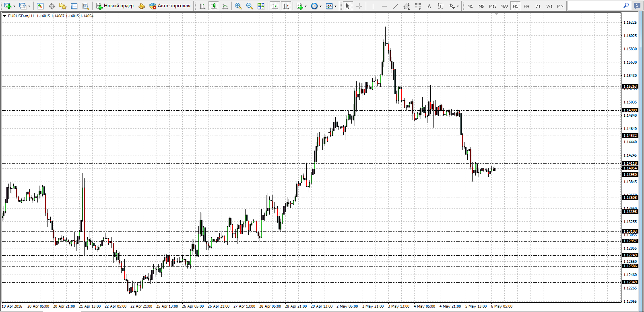Open a new chart window
The image size is (644, 312).
point(8,6)
